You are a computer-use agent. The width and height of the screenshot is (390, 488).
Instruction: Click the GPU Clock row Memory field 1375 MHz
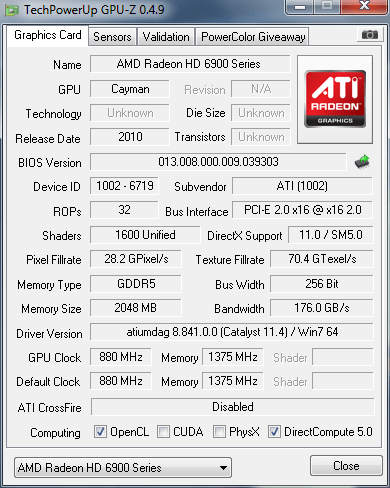click(233, 357)
